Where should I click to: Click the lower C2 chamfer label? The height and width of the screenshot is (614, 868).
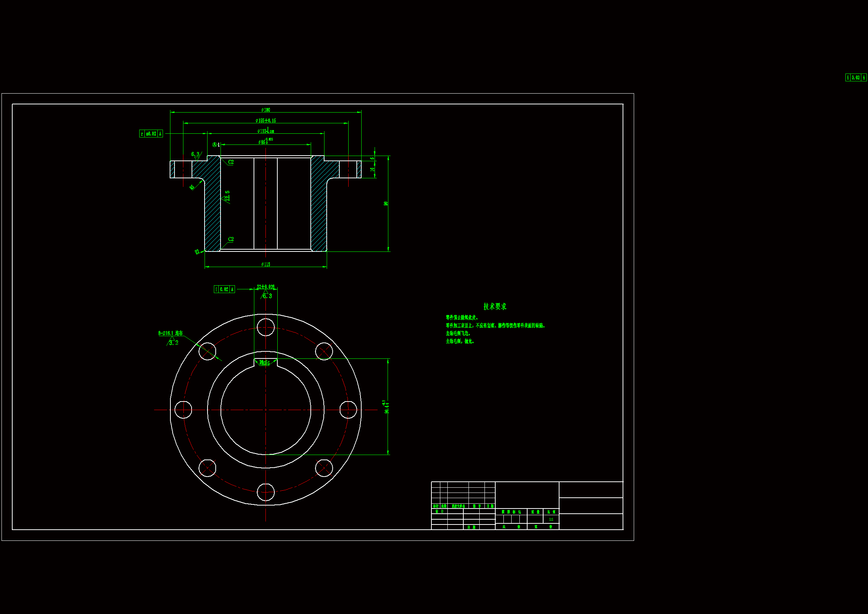pyautogui.click(x=231, y=239)
